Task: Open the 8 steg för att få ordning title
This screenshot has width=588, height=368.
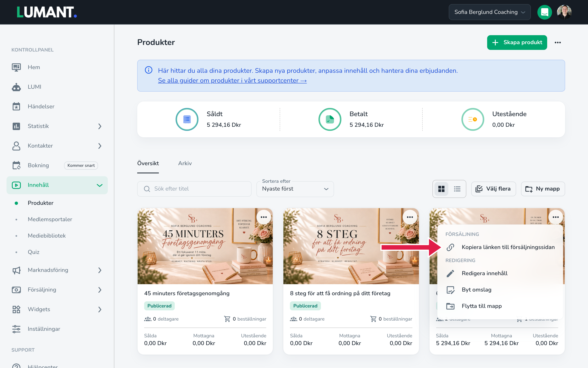Action: 340,293
